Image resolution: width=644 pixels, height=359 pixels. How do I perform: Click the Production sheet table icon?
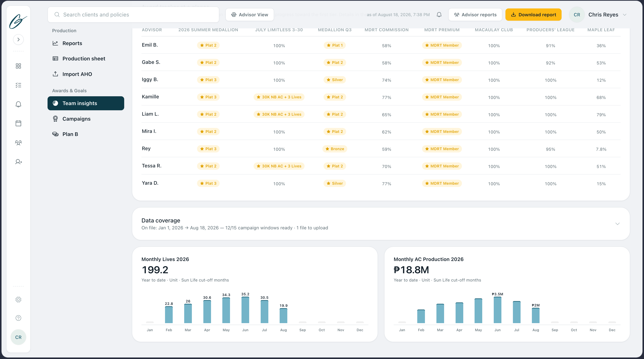55,58
